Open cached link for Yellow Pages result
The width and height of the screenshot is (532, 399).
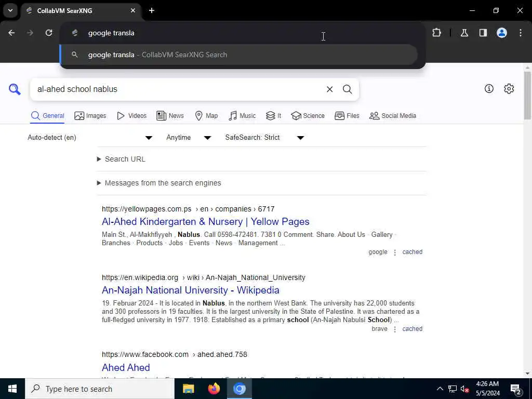(412, 252)
